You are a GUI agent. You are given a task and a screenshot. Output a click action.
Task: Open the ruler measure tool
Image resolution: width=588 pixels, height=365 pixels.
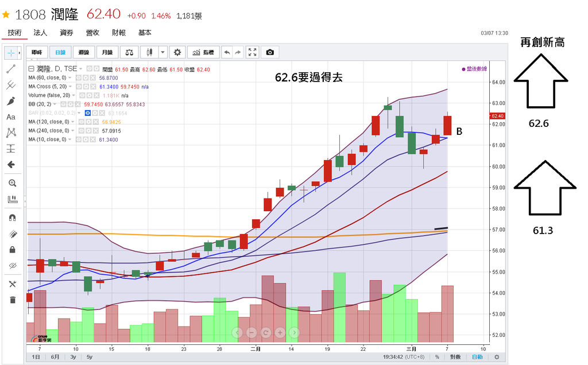(x=13, y=199)
